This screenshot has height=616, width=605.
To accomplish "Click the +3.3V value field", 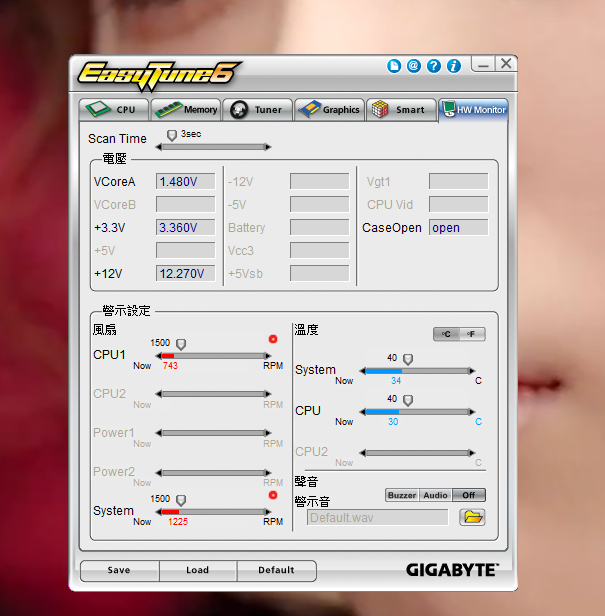I will [185, 227].
